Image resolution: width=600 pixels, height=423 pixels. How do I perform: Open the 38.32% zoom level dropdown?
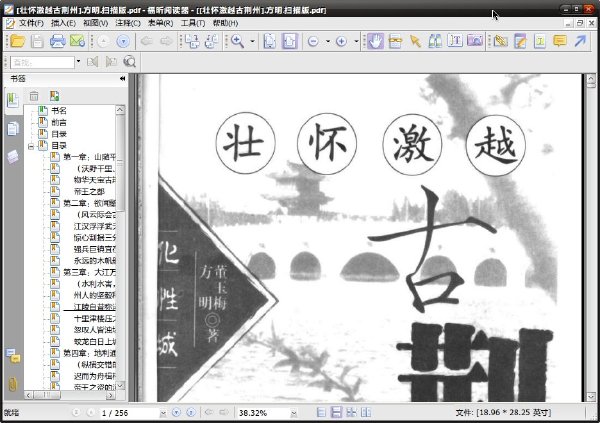coord(294,413)
